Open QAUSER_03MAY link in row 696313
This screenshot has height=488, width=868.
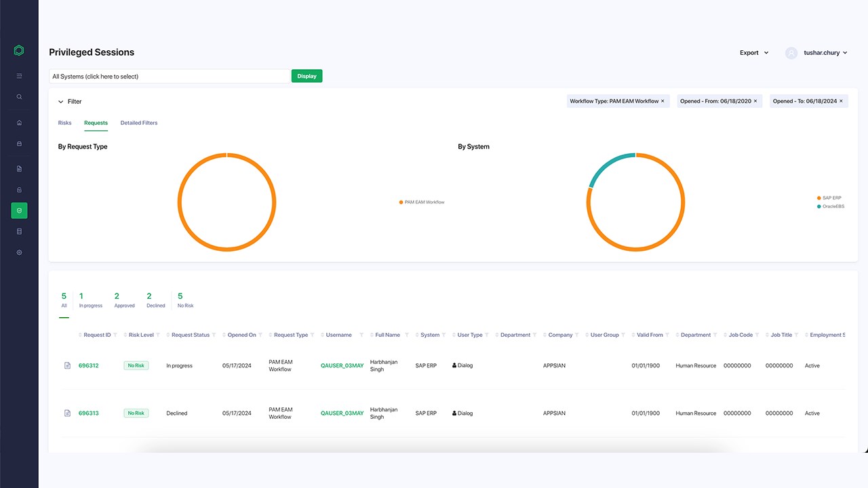coord(342,413)
